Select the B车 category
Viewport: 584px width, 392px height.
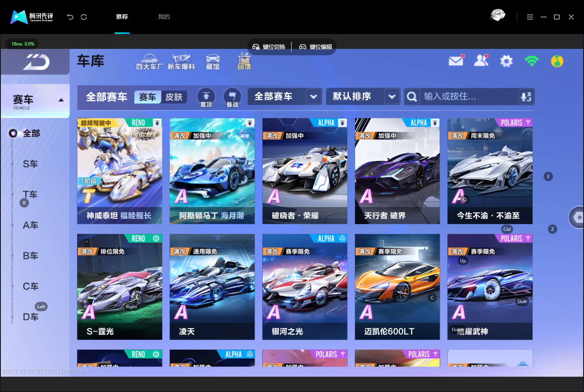[30, 256]
